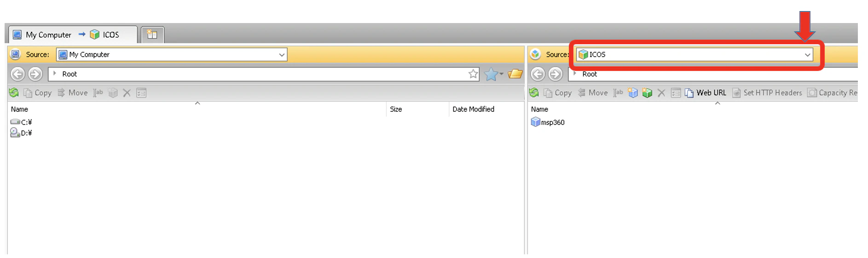Click Copy in left pane toolbar
This screenshot has width=868, height=258.
point(37,93)
